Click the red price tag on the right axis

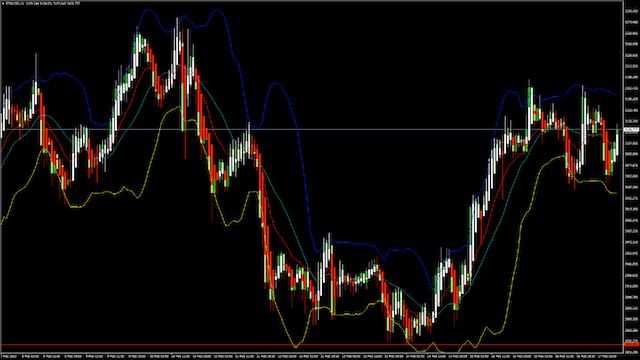click(x=631, y=345)
